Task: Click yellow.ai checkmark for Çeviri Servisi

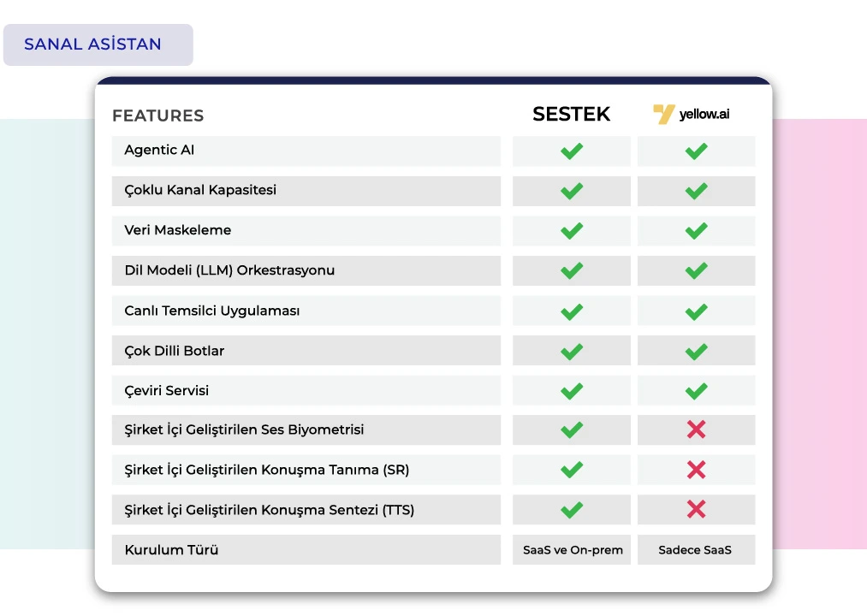Action: pos(696,391)
